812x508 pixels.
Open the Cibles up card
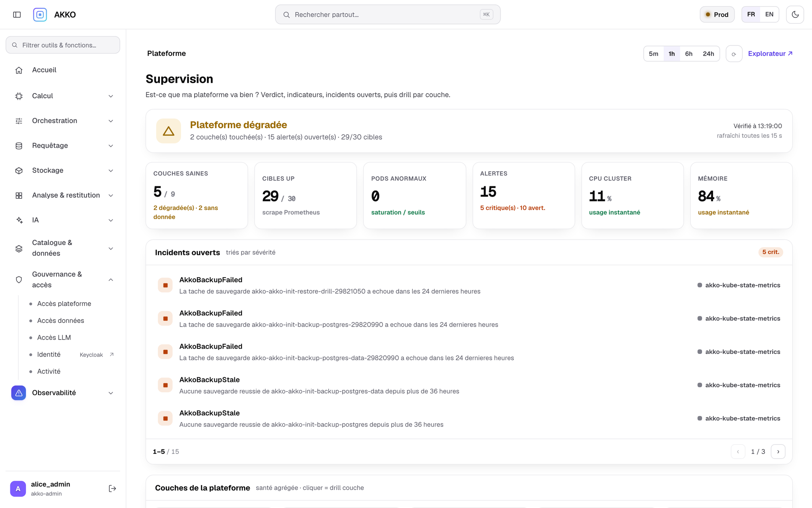[x=306, y=195]
